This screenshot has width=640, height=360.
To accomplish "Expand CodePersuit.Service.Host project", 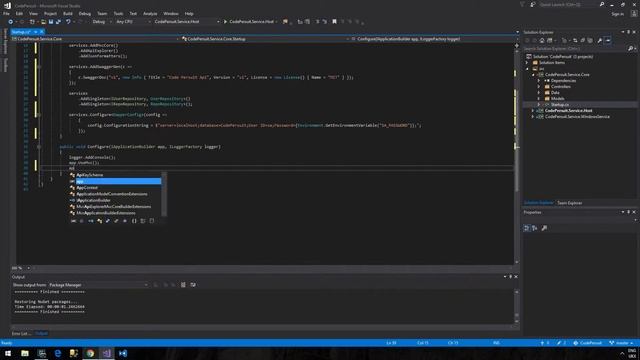I will pos(533,111).
